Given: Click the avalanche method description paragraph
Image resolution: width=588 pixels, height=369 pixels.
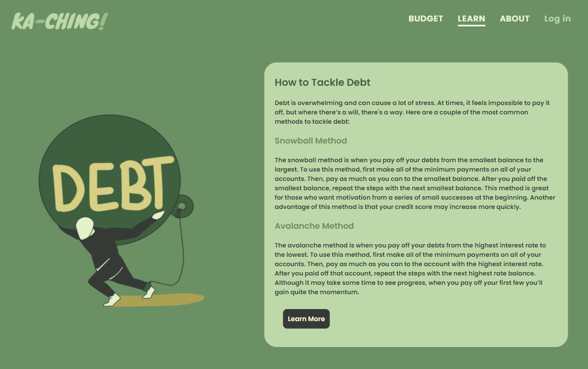Looking at the screenshot, I should click(410, 268).
